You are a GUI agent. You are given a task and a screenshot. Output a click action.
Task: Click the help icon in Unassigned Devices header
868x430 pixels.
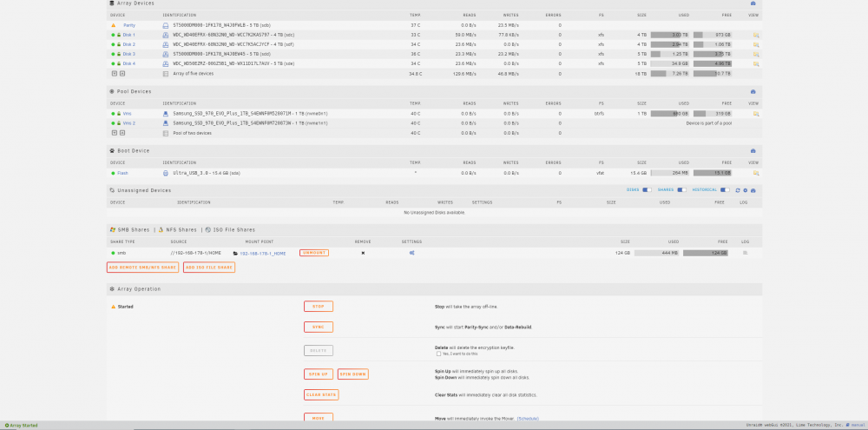(753, 190)
